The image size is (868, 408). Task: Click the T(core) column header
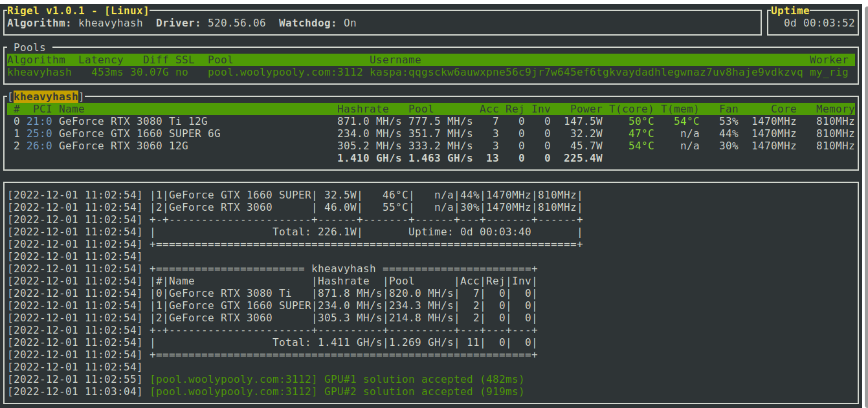[x=632, y=109]
